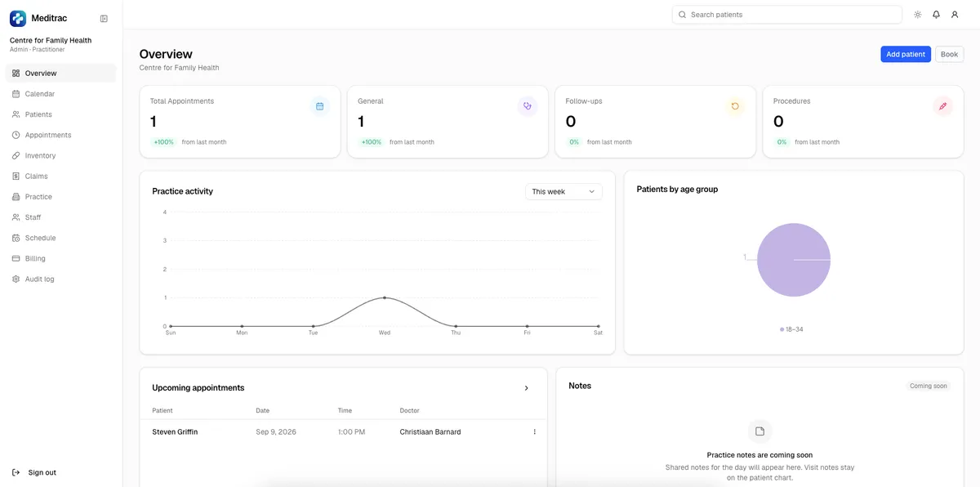The width and height of the screenshot is (980, 487).
Task: Click the Doctor column header
Action: coord(409,410)
